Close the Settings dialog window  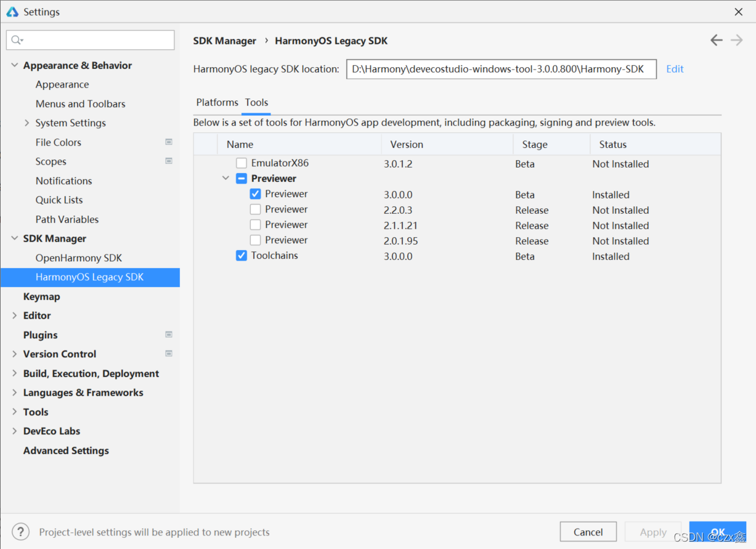[x=739, y=12]
